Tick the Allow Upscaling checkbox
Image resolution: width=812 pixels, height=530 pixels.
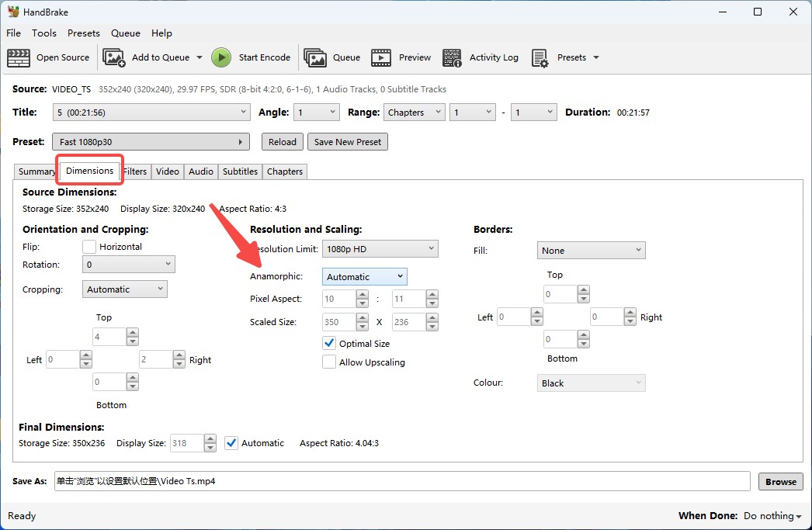tap(329, 362)
